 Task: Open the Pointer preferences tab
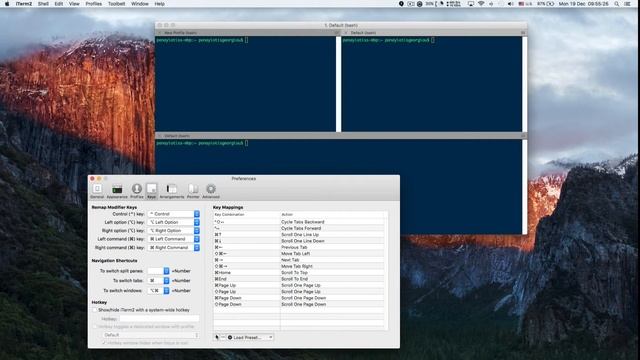coord(193,191)
